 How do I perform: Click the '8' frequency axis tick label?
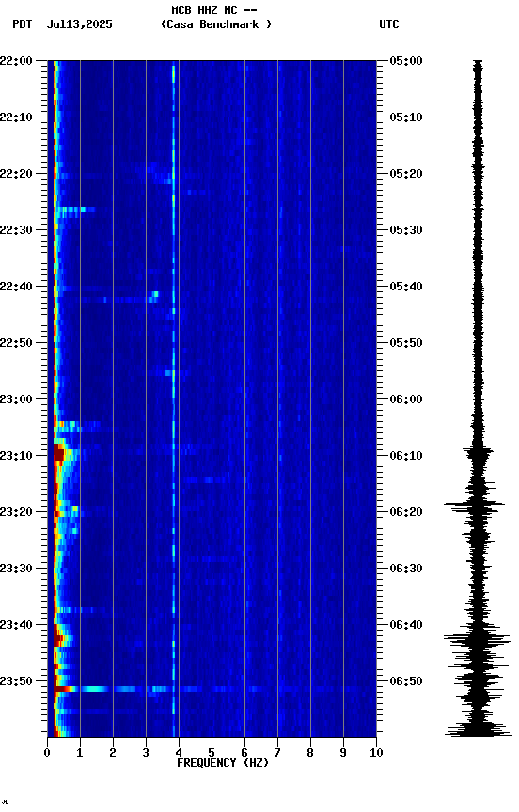coord(310,753)
